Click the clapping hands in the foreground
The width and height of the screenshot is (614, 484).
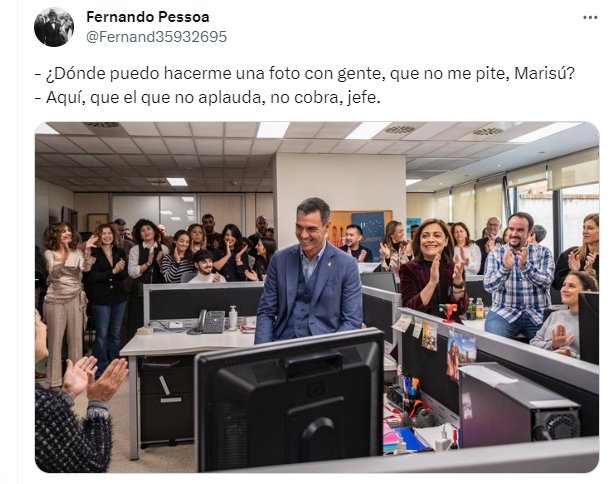94,377
